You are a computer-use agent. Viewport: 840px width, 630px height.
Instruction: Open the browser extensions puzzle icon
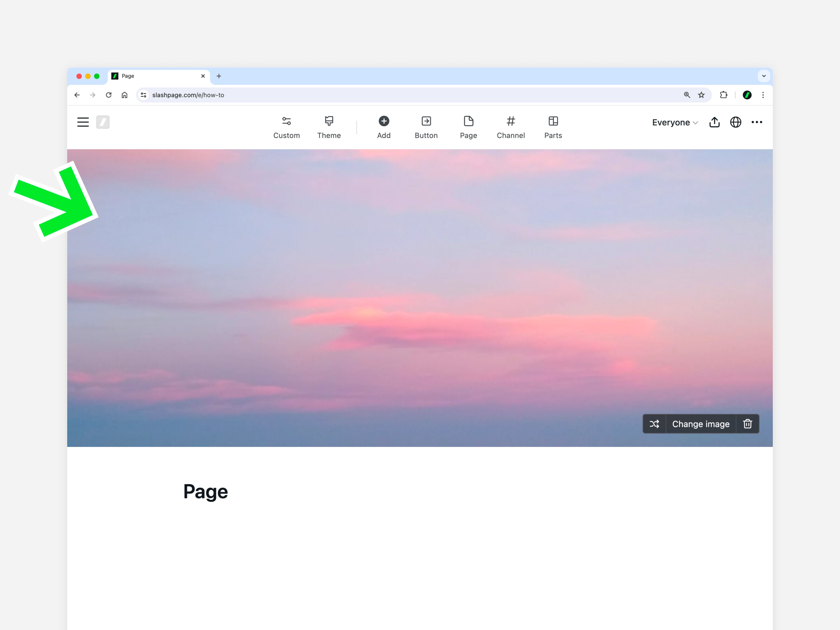click(x=724, y=95)
